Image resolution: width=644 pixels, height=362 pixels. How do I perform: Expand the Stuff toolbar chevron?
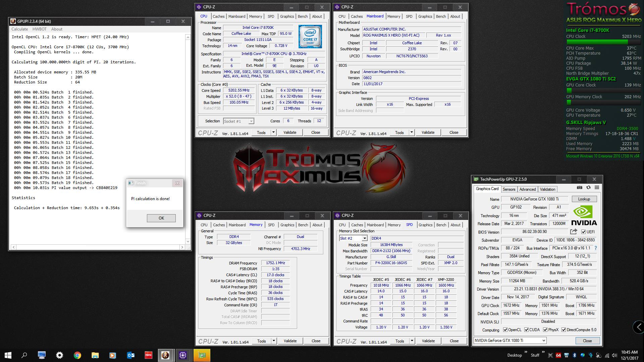543,352
